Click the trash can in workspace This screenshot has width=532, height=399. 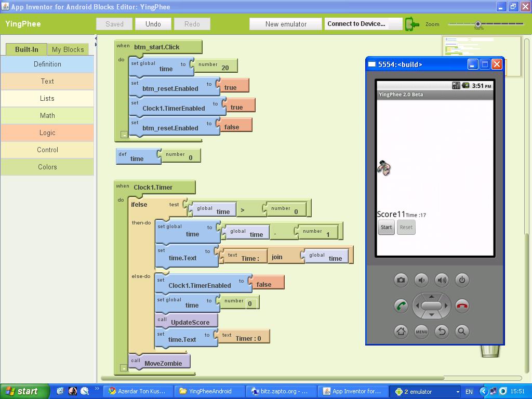point(490,351)
